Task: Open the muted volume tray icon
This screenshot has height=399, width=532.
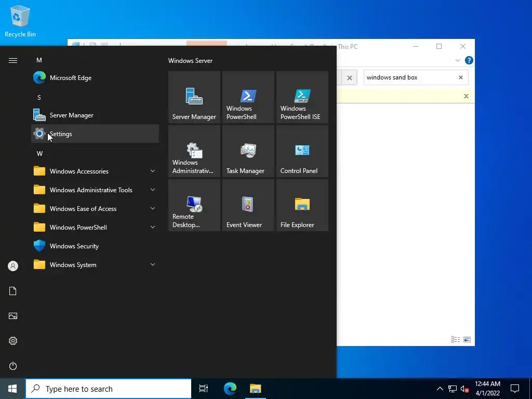Action: click(x=464, y=389)
